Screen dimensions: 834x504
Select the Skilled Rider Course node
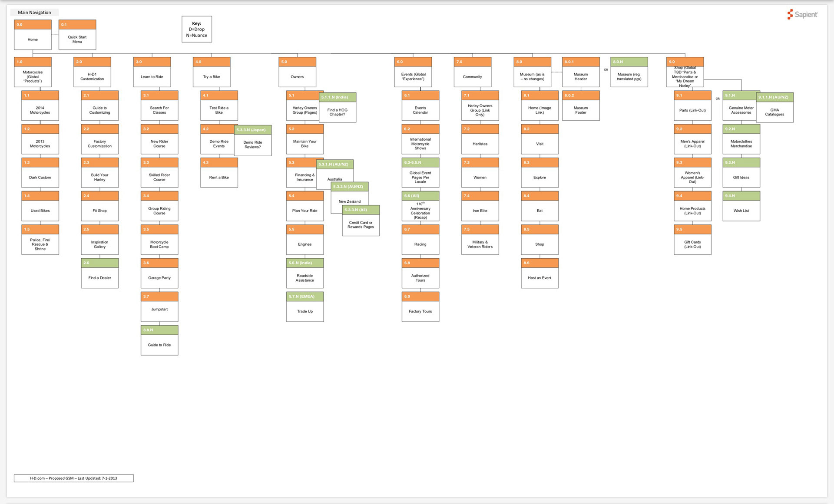(159, 173)
